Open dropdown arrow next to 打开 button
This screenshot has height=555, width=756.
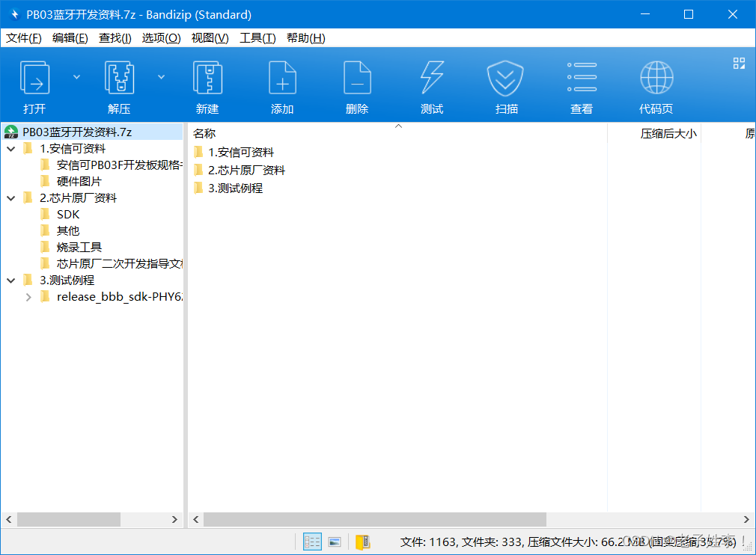(76, 77)
